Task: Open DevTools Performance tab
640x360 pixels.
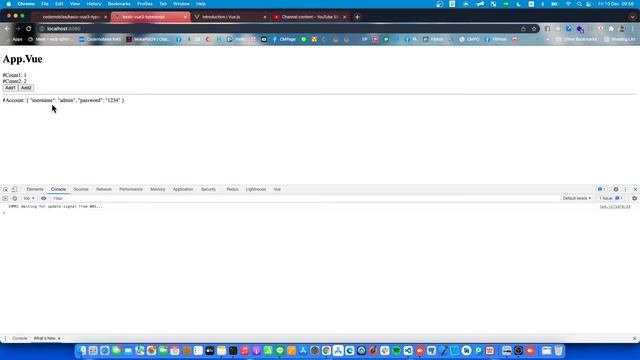Action: tap(131, 189)
